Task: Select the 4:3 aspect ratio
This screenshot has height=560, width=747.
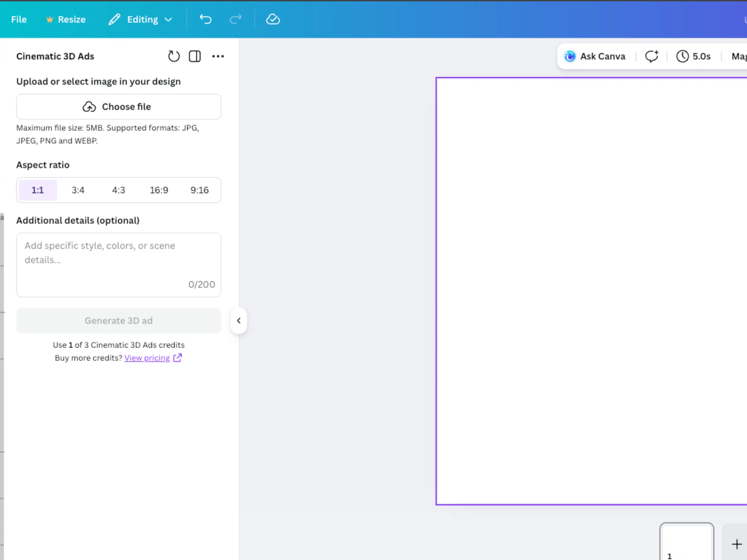Action: tap(119, 190)
